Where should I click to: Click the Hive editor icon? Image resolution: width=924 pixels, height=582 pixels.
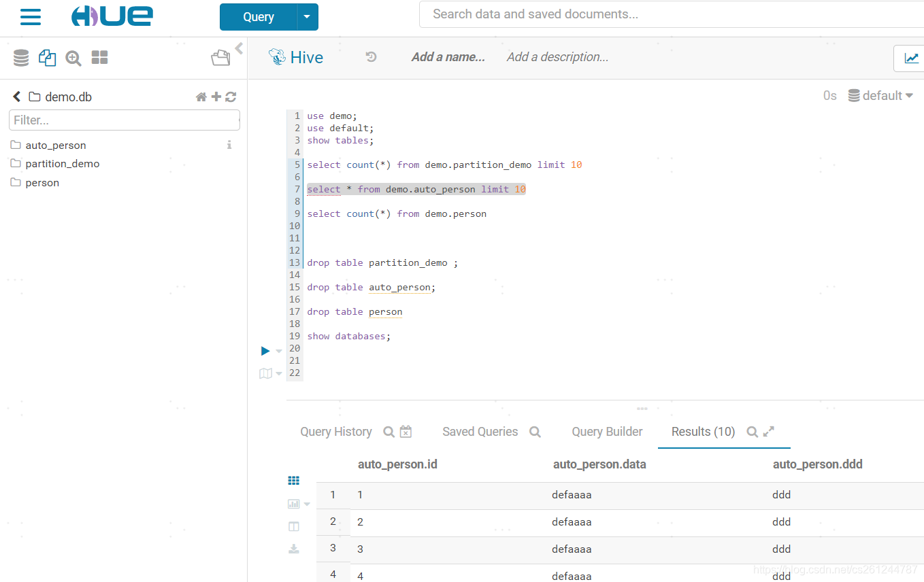coord(277,57)
